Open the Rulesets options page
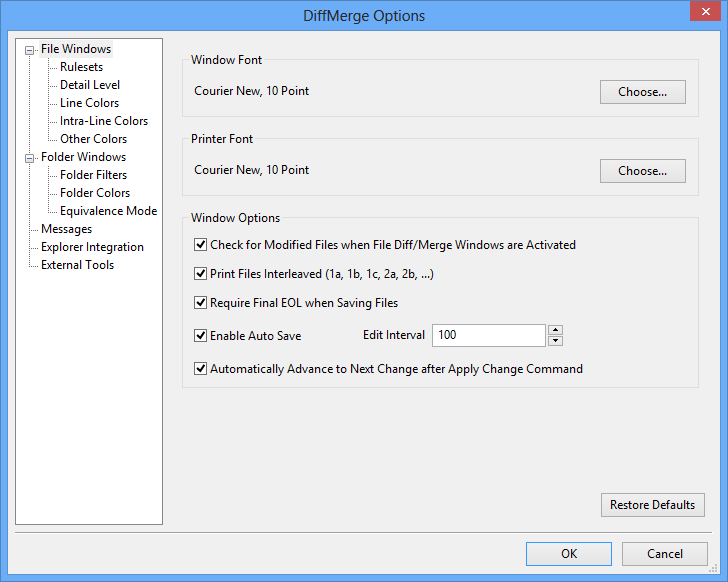 81,67
